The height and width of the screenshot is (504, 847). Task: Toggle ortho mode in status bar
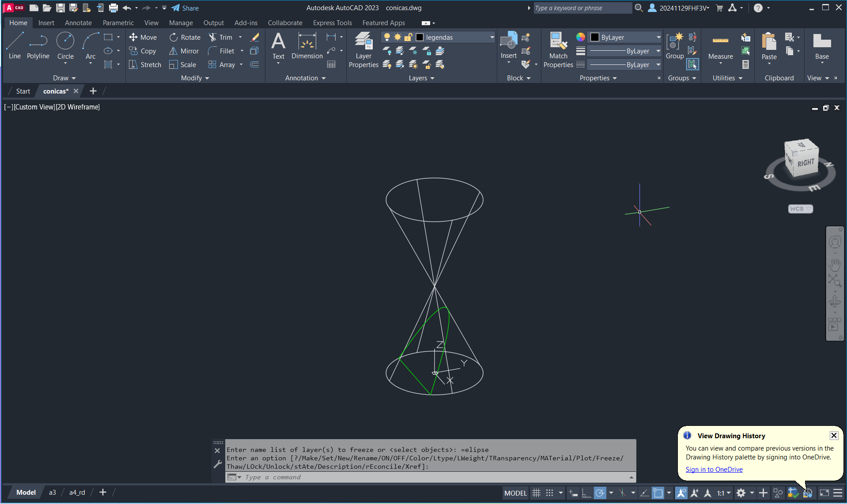click(586, 493)
